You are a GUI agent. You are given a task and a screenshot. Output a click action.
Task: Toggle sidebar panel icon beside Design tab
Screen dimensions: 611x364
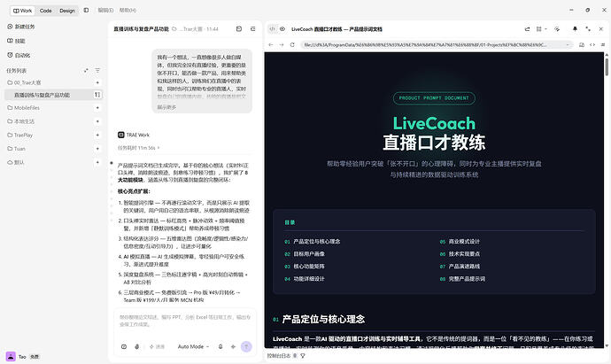[x=86, y=10]
